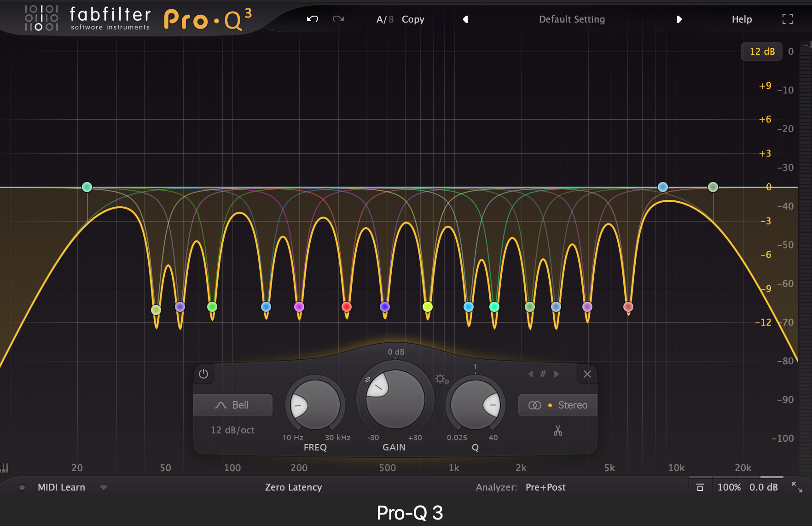The image size is (812, 526).
Task: Open the Zero Latency processing mode menu
Action: click(293, 487)
